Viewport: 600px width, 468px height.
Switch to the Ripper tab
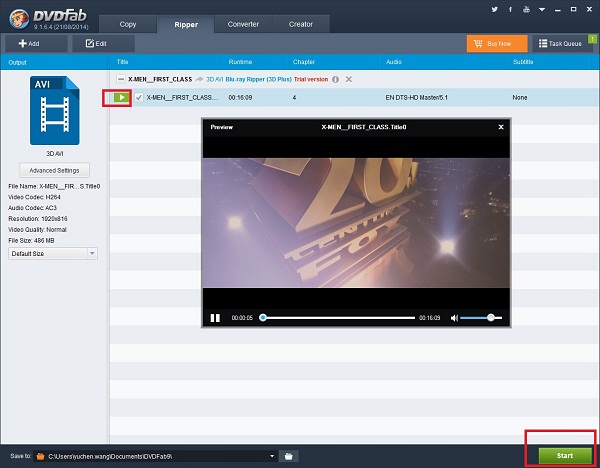(x=186, y=24)
